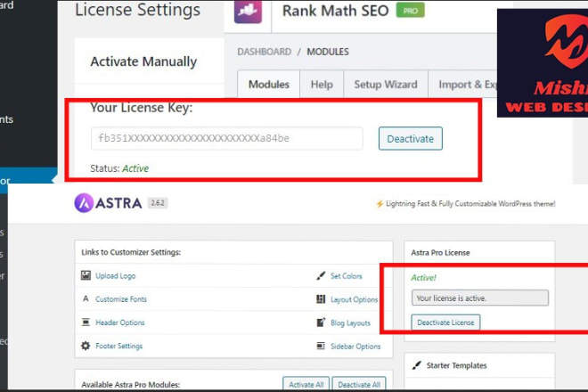Click the 'Available Astra Pro Modules:' heading
Image resolution: width=588 pixels, height=392 pixels.
tap(130, 385)
